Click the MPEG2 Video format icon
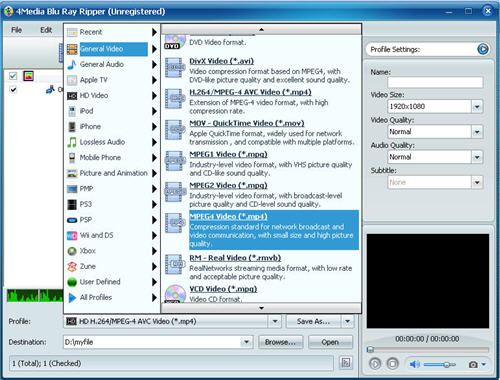The height and width of the screenshot is (380, 500). click(x=175, y=192)
